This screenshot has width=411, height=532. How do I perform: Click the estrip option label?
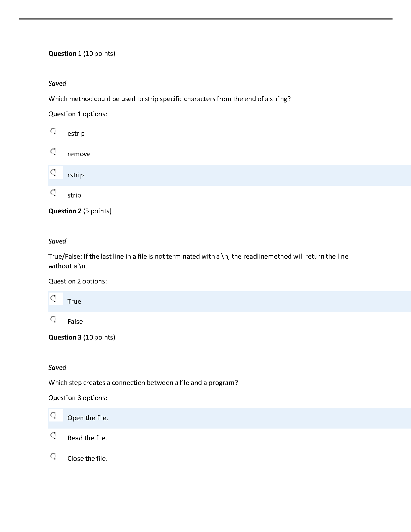pos(76,134)
